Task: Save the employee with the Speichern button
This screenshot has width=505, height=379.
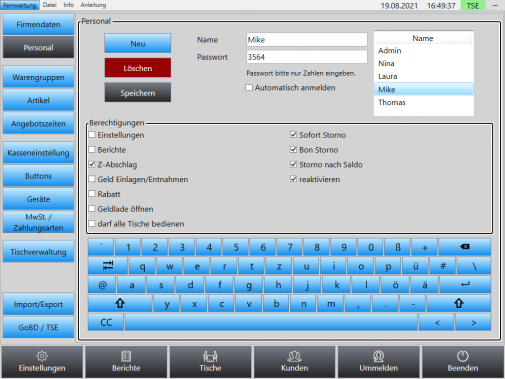Action: point(138,93)
